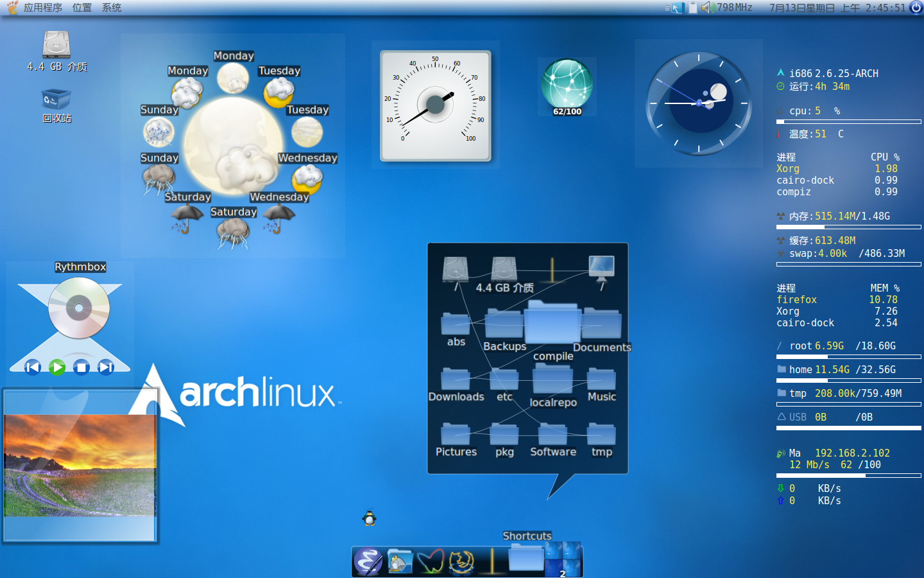Click the snowy Sunday forecast icon
Image resolution: width=924 pixels, height=578 pixels.
[158, 132]
